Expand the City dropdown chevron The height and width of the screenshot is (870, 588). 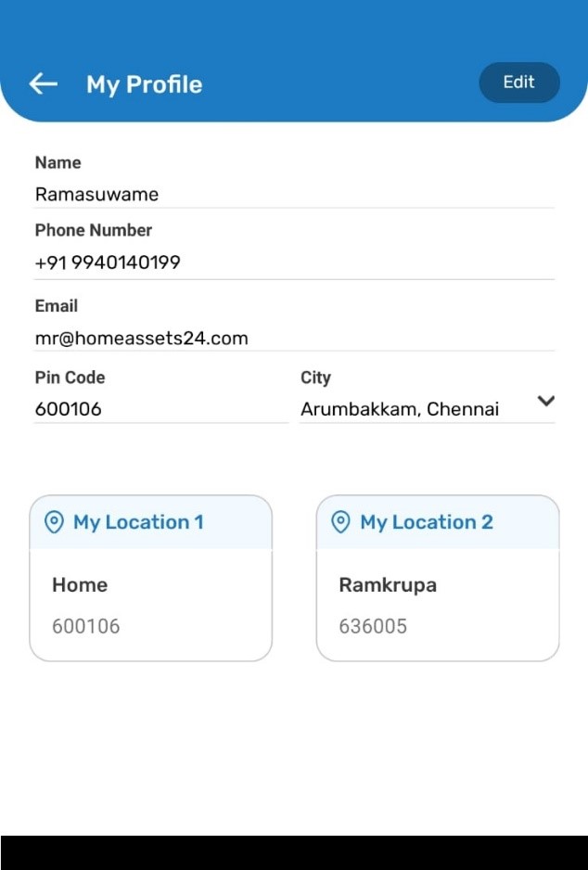click(546, 401)
